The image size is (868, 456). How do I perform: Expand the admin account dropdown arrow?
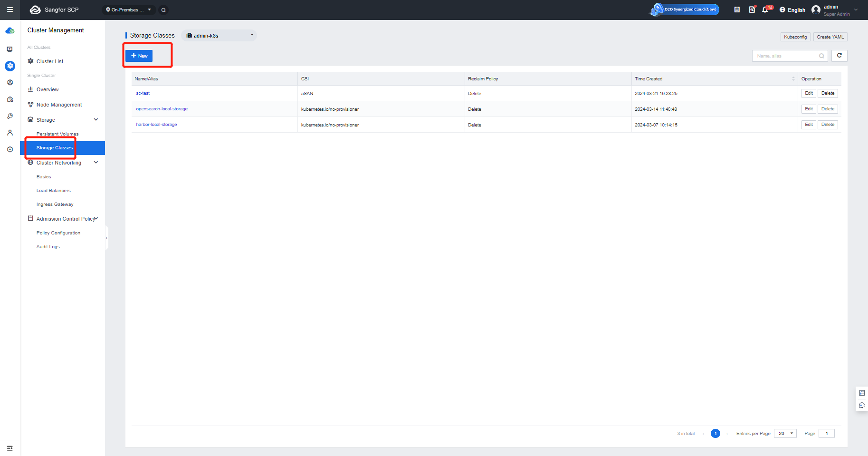click(x=856, y=10)
